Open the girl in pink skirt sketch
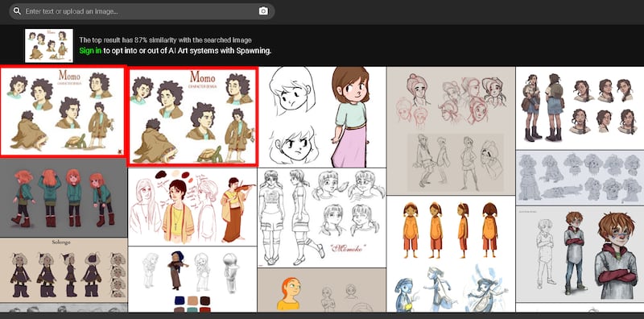This screenshot has height=319, width=644. point(322,117)
